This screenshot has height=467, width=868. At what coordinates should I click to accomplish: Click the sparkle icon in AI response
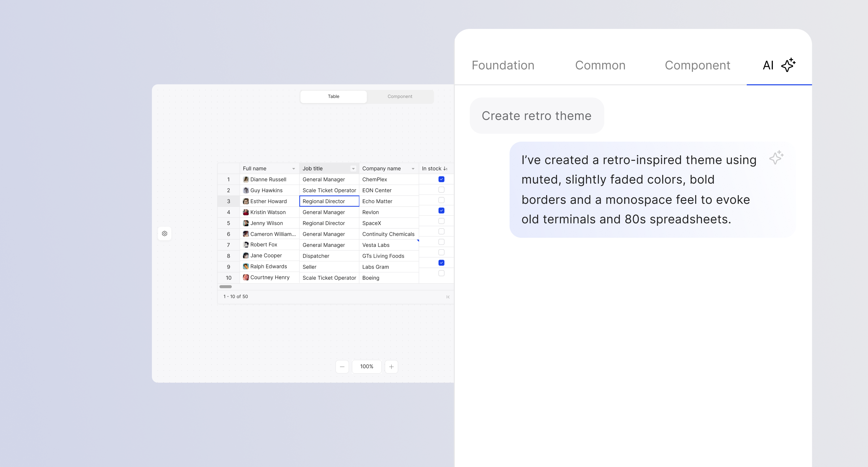(x=776, y=158)
